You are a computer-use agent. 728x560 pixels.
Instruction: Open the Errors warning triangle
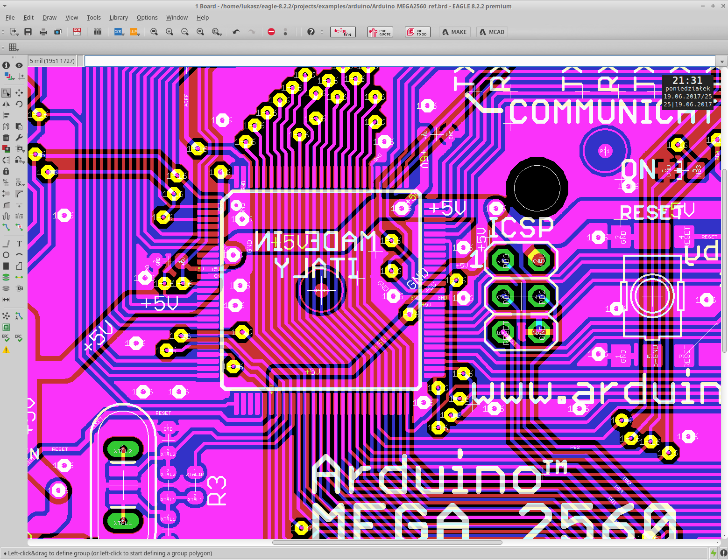click(x=6, y=350)
